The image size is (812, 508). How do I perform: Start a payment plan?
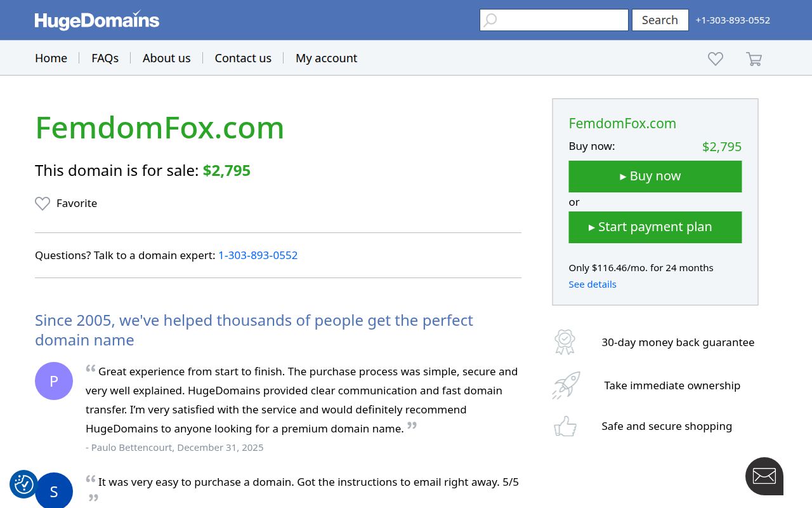655,227
